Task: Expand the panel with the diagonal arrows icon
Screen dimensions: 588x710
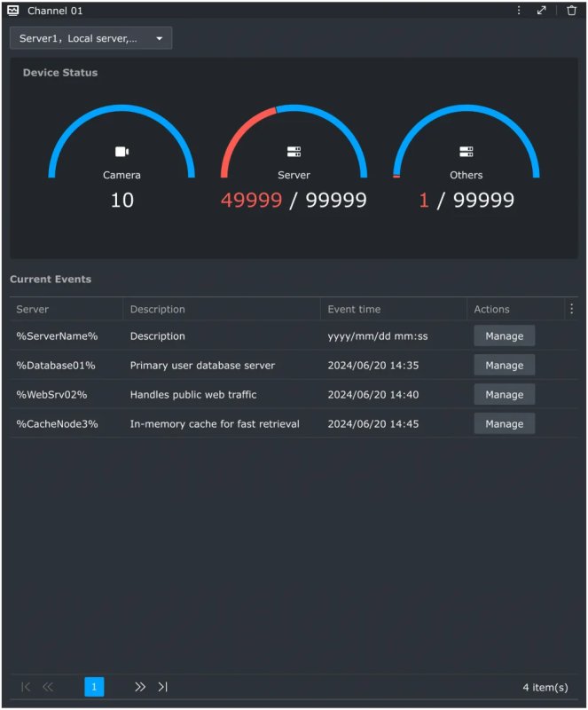Action: point(541,11)
